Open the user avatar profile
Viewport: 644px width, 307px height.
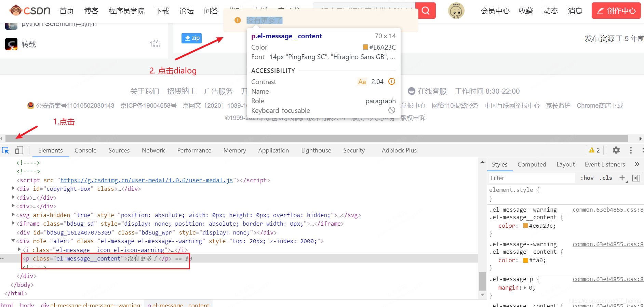click(456, 11)
